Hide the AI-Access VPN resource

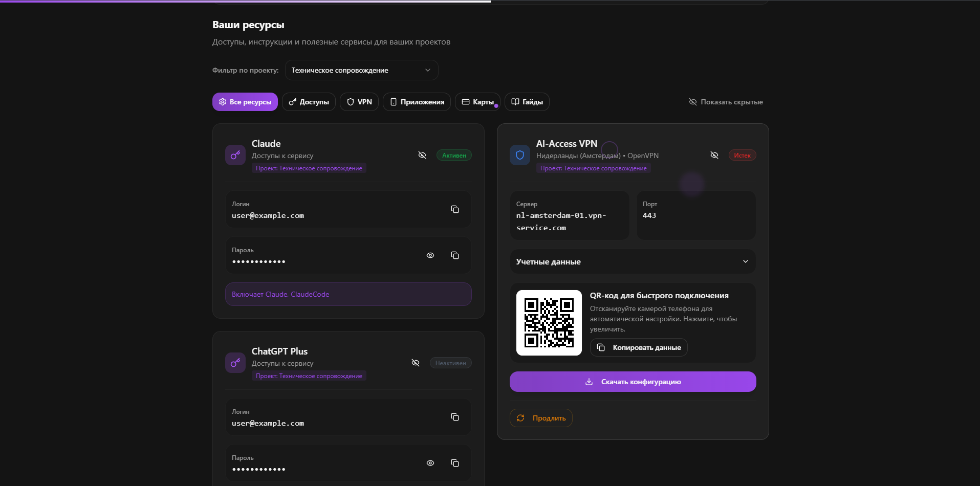tap(714, 155)
